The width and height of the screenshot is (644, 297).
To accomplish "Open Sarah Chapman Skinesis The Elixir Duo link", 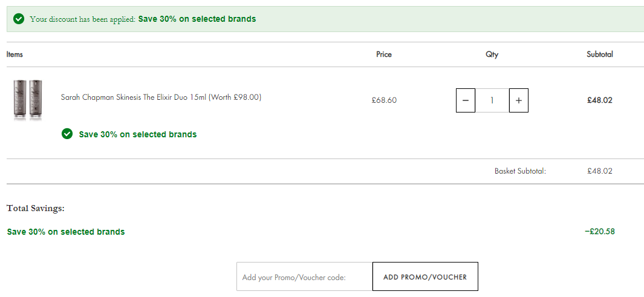I will coord(161,97).
